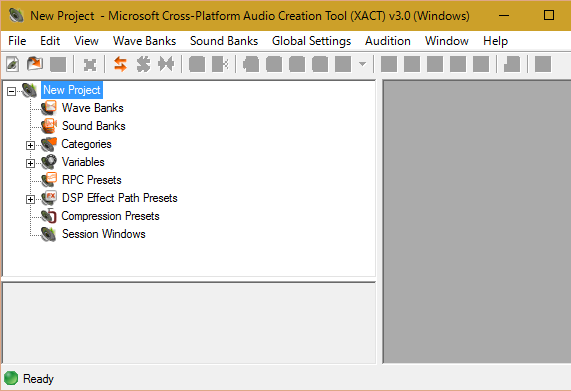This screenshot has width=571, height=391.
Task: Click the green status indicator light
Action: [x=11, y=378]
